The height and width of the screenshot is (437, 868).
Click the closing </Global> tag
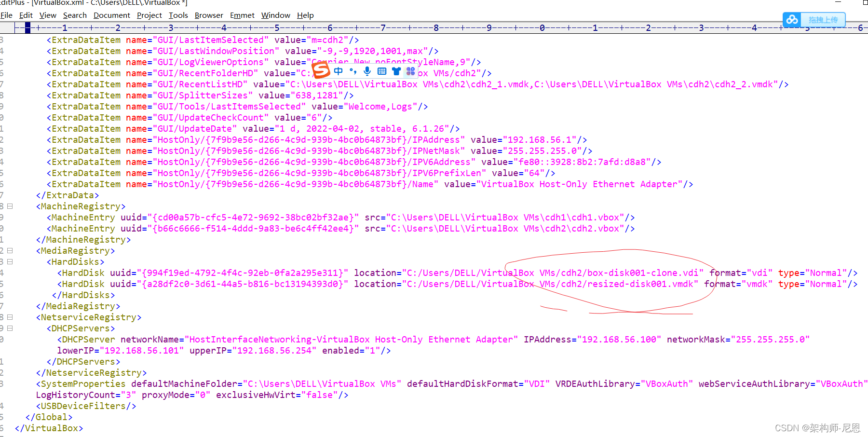tap(49, 417)
